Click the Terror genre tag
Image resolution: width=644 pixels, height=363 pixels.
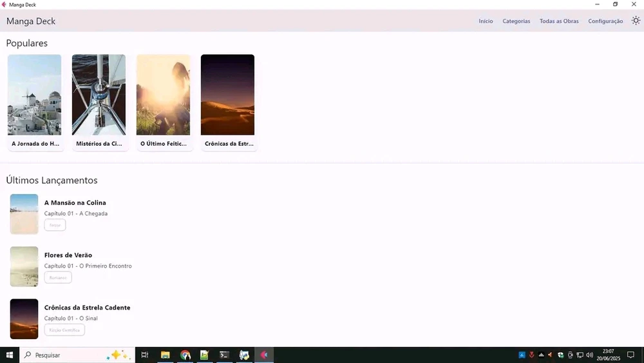[55, 225]
